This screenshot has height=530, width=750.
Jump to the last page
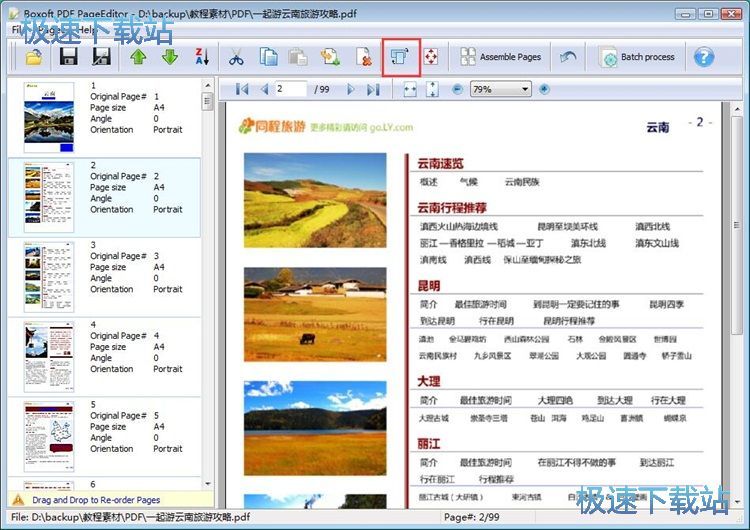(373, 89)
